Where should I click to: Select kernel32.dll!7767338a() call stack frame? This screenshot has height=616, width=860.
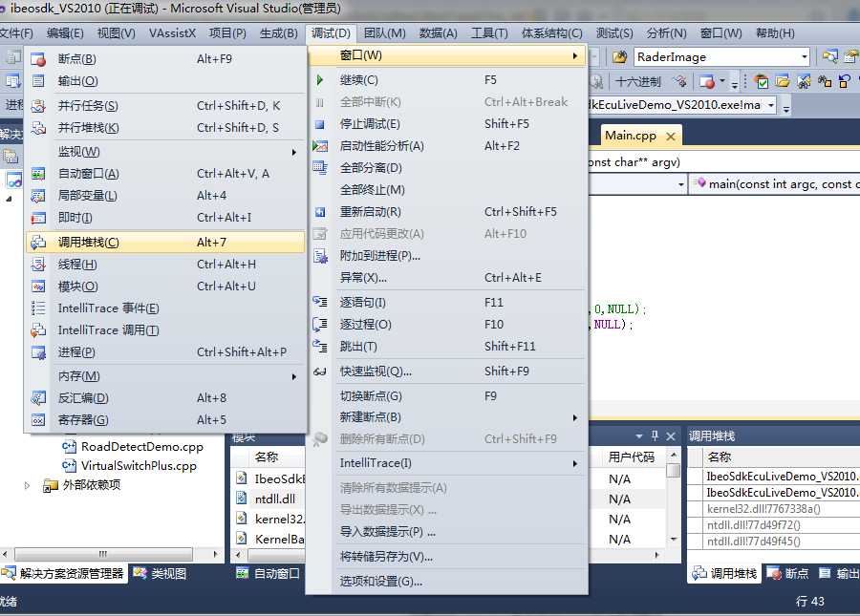click(763, 509)
